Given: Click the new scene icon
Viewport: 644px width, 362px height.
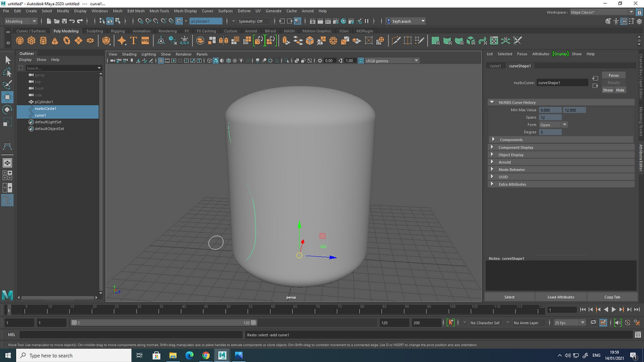Looking at the screenshot, I should click(49, 21).
